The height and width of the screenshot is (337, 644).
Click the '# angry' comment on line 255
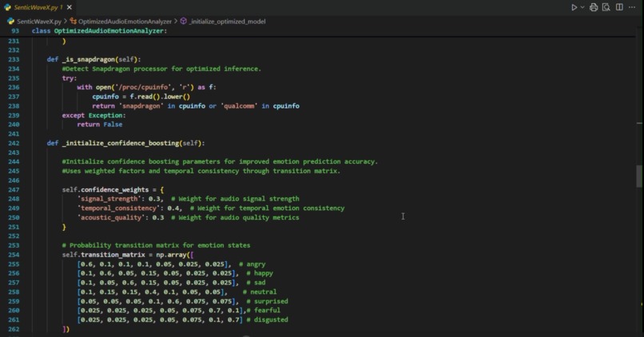pyautogui.click(x=252, y=264)
